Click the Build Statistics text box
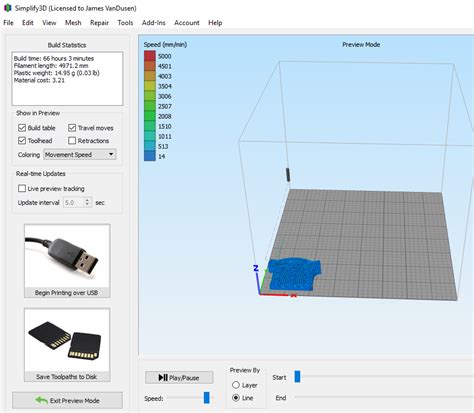Viewport: 474px width, 413px height. click(67, 79)
